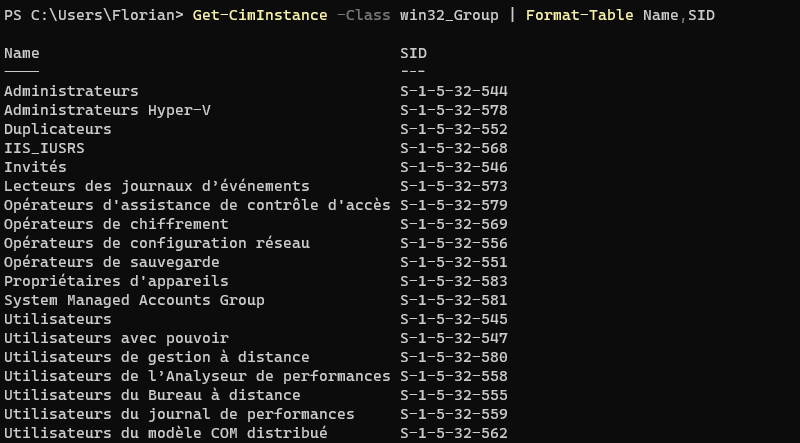Screen dimensions: 800x443
Task: Click the Name column header
Action: click(x=22, y=53)
